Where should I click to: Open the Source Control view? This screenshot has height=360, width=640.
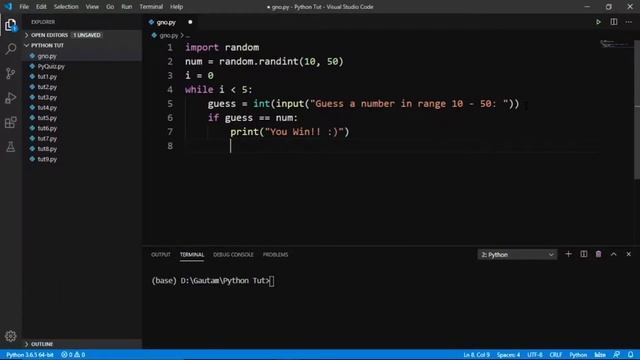point(11,73)
